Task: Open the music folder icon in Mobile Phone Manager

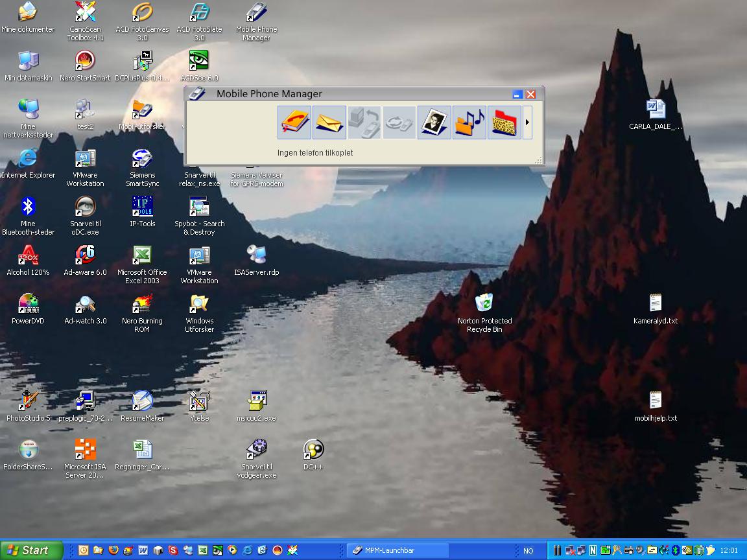Action: [x=469, y=122]
